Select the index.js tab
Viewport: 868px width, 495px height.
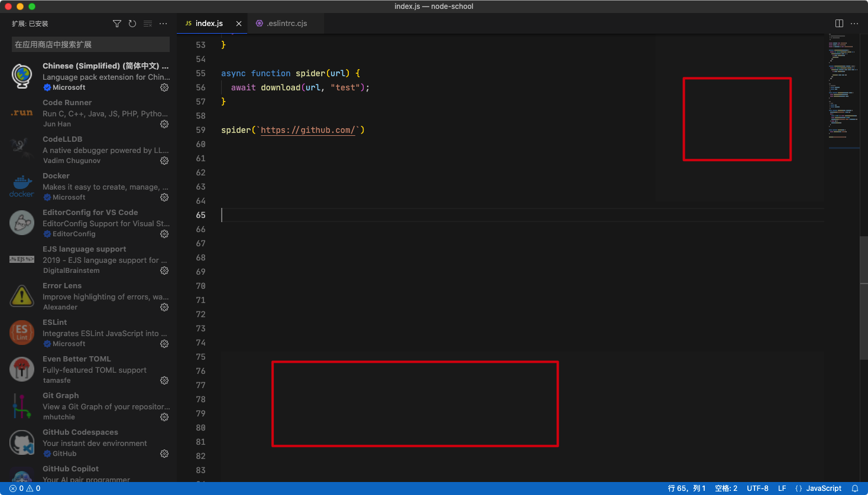click(x=210, y=24)
